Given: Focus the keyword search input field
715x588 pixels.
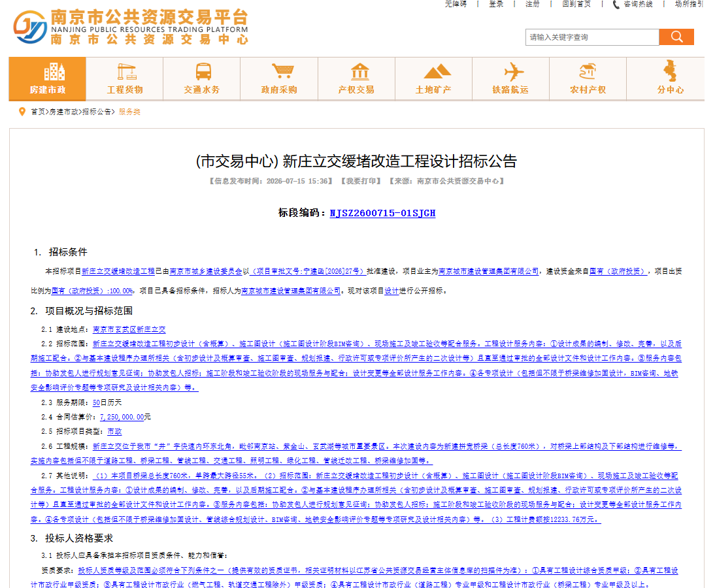Looking at the screenshot, I should tap(592, 37).
